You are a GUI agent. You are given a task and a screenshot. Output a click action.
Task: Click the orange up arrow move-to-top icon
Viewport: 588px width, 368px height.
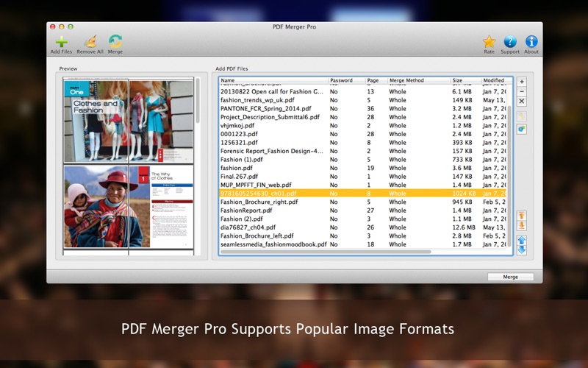click(x=522, y=216)
